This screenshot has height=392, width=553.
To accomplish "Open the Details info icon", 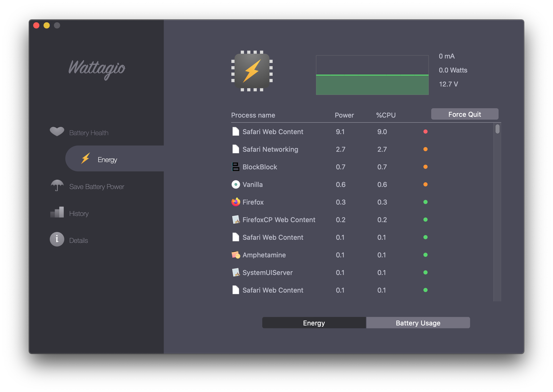I will click(57, 239).
